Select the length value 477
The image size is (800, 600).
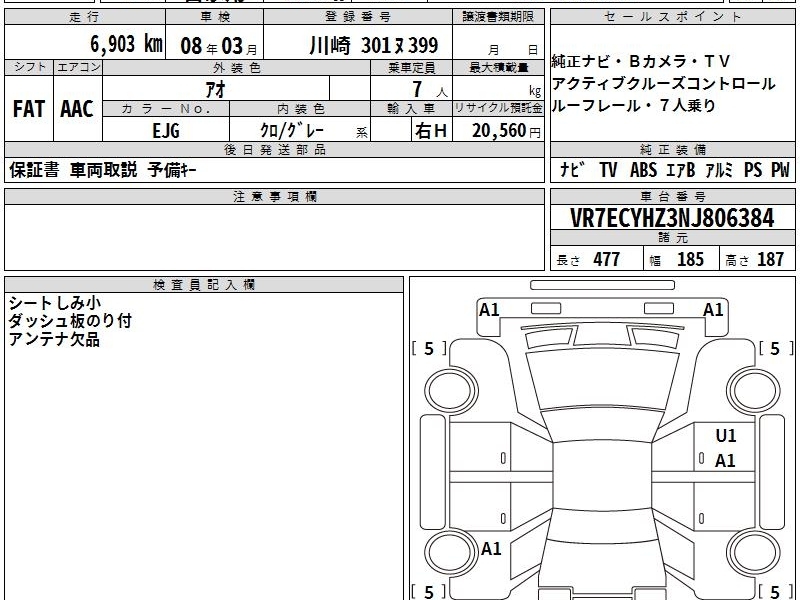point(607,259)
